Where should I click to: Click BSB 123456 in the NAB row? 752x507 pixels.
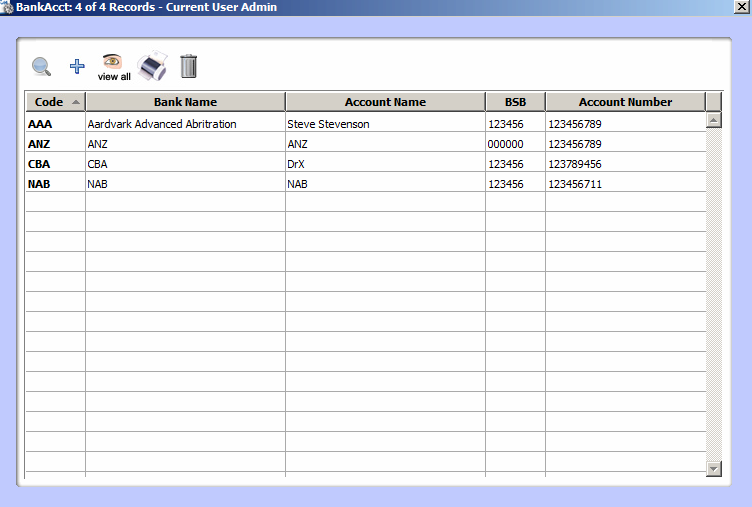[x=515, y=184]
